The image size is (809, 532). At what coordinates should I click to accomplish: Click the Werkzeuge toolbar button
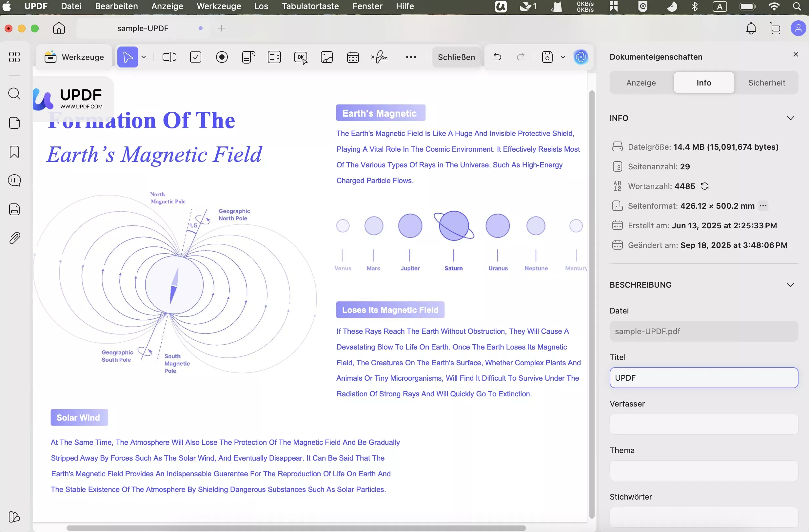click(74, 57)
